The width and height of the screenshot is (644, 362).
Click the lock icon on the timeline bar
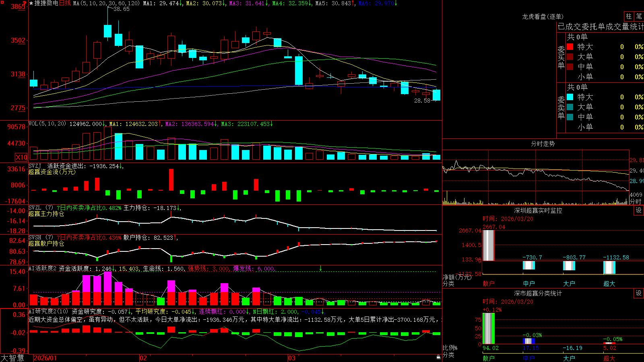click(438, 357)
